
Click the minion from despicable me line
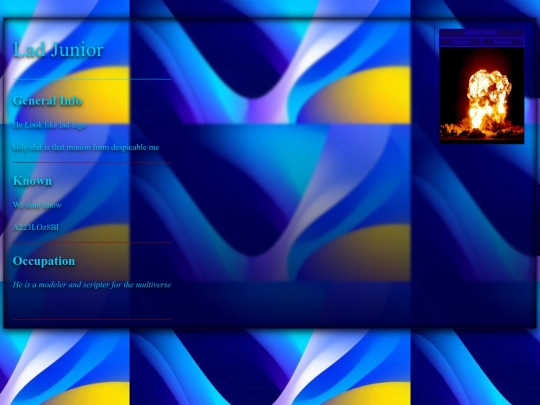86,147
